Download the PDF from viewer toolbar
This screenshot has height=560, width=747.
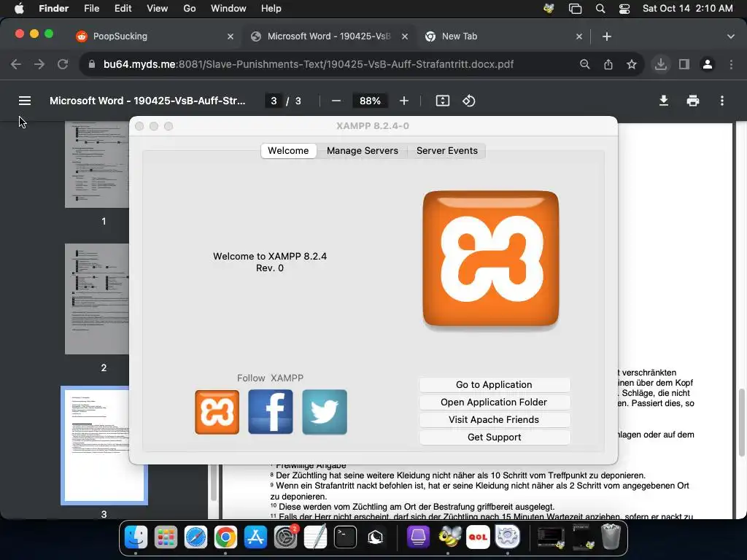click(x=664, y=101)
